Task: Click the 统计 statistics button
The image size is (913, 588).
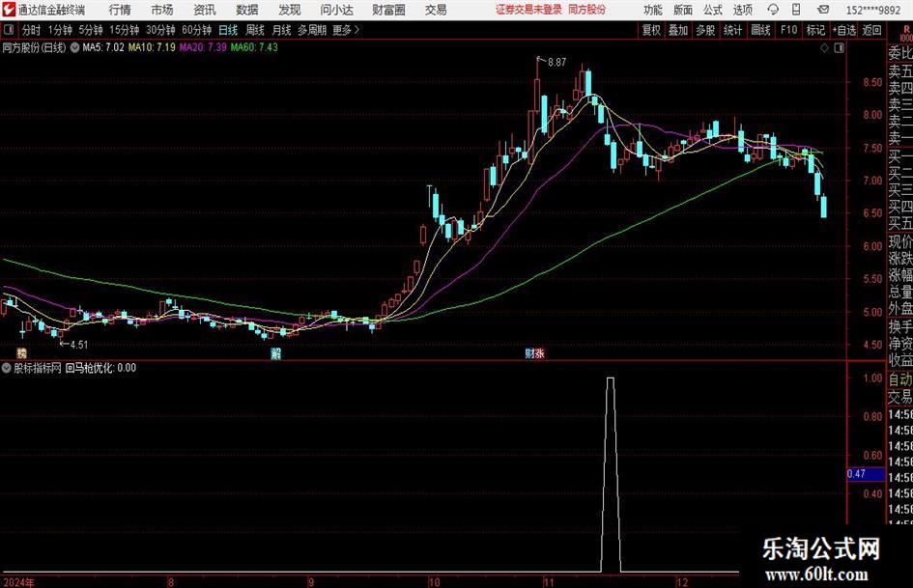Action: click(x=732, y=30)
